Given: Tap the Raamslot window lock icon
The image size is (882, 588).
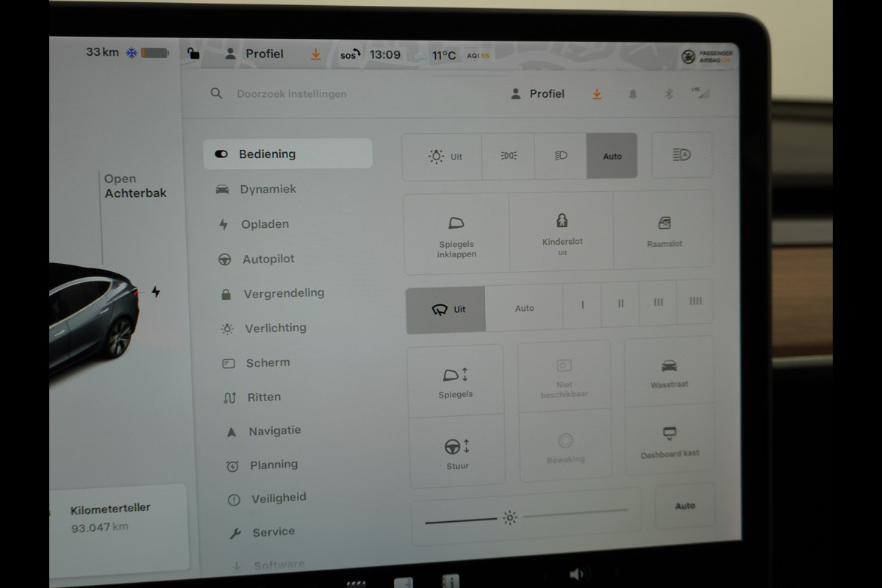Looking at the screenshot, I should [664, 223].
